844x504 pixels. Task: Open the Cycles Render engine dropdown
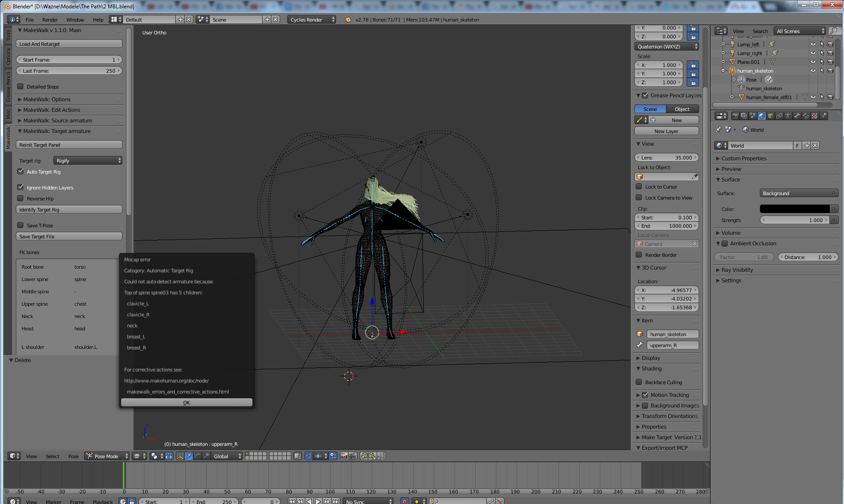[x=311, y=19]
